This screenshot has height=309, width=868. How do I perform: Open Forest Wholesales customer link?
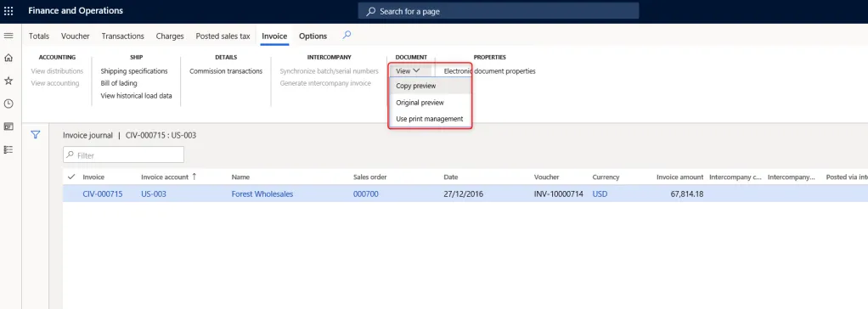pos(262,194)
